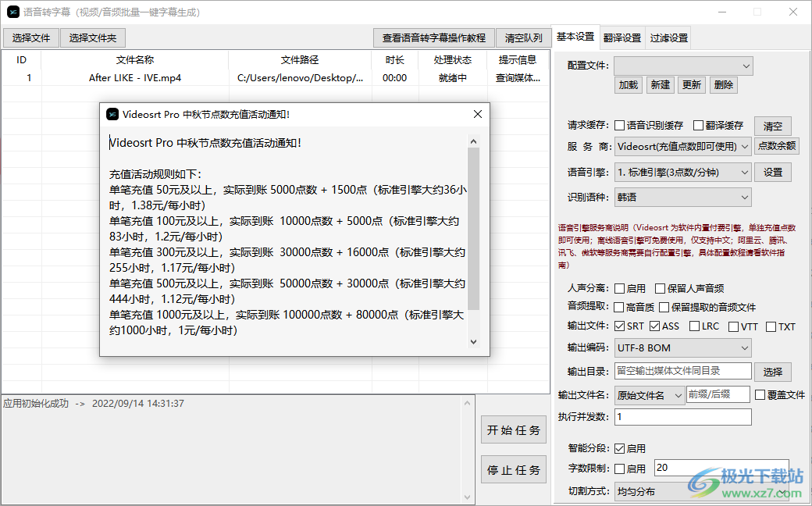Image resolution: width=812 pixels, height=506 pixels.
Task: Select the After LIKE - IVE.mp4 row
Action: pos(275,77)
